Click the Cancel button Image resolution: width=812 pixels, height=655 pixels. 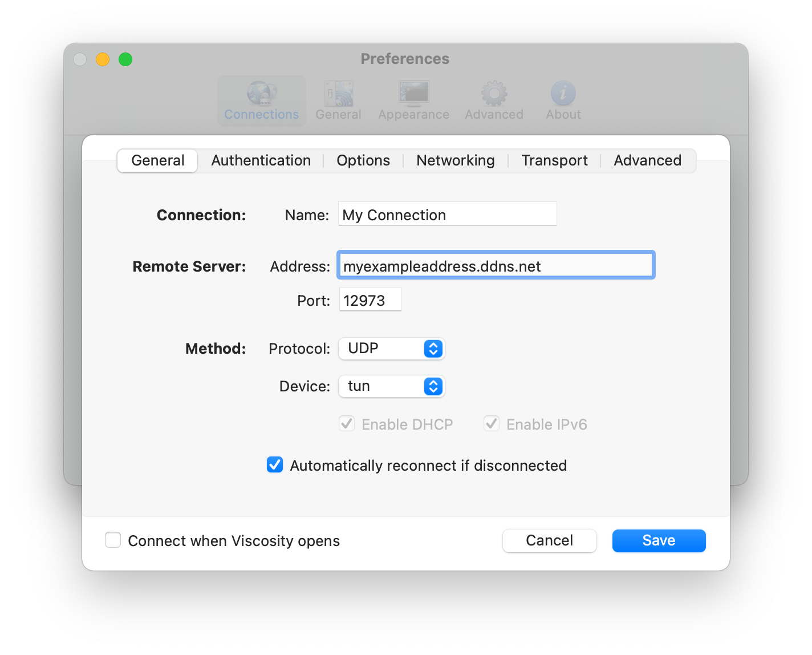(x=549, y=540)
